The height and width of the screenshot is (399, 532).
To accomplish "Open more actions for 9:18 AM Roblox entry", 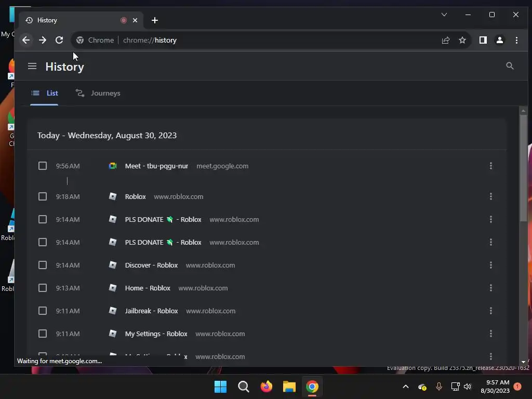I will click(490, 196).
